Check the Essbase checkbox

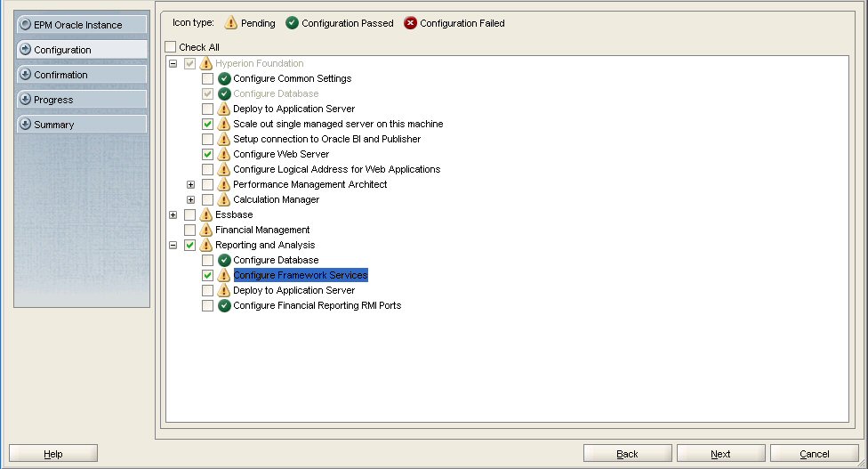tap(190, 214)
